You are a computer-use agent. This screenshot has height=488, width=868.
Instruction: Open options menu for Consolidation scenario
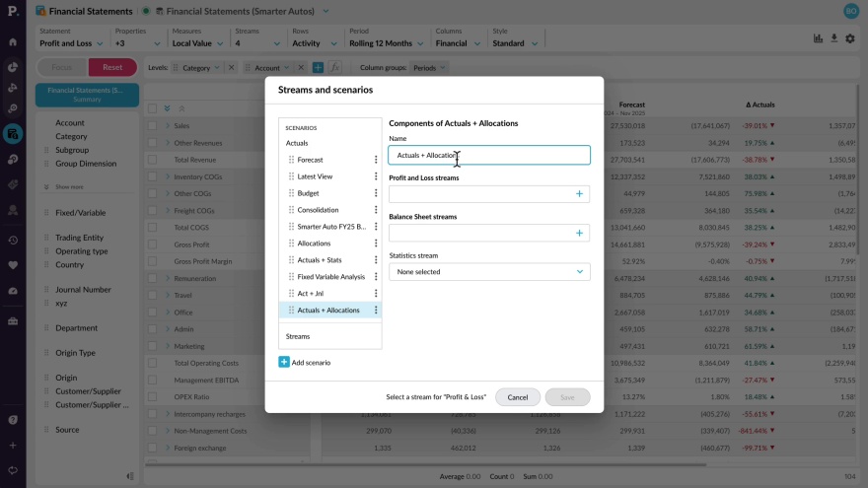[x=376, y=210]
